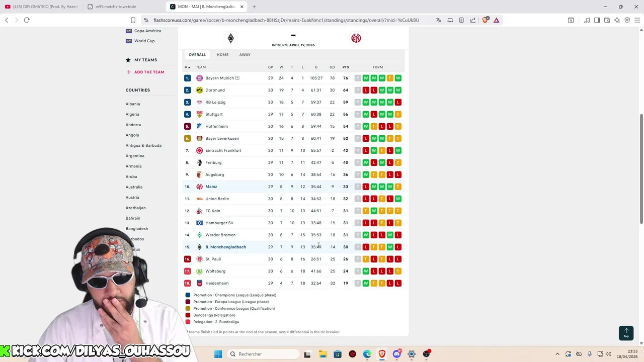The width and height of the screenshot is (644, 362).
Task: Click the PTS column header
Action: [346, 67]
